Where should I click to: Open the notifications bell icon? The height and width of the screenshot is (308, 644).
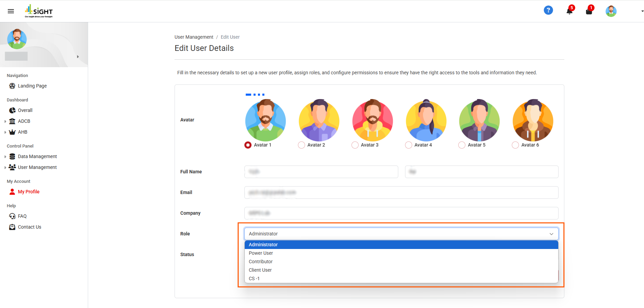coord(569,11)
